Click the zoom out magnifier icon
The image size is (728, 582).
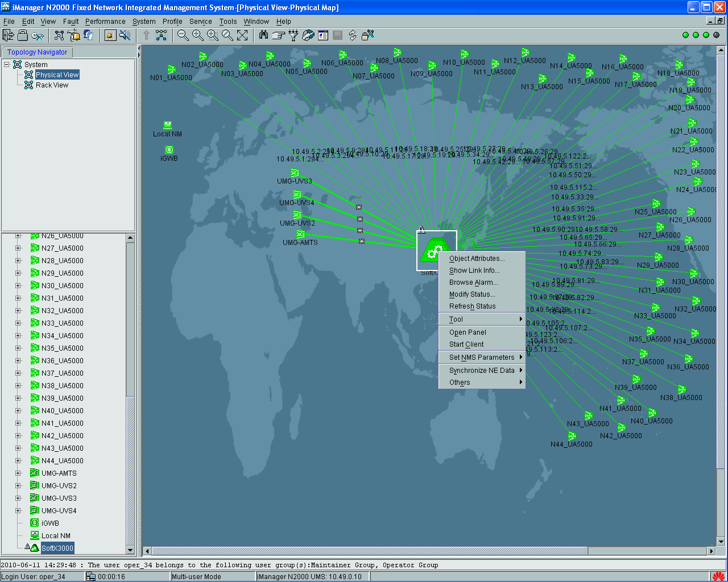click(183, 35)
